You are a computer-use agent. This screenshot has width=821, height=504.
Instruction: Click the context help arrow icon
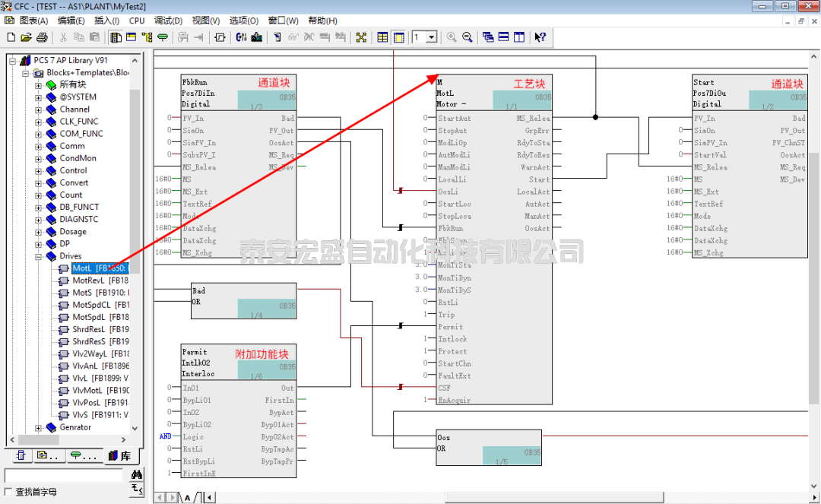[x=540, y=37]
